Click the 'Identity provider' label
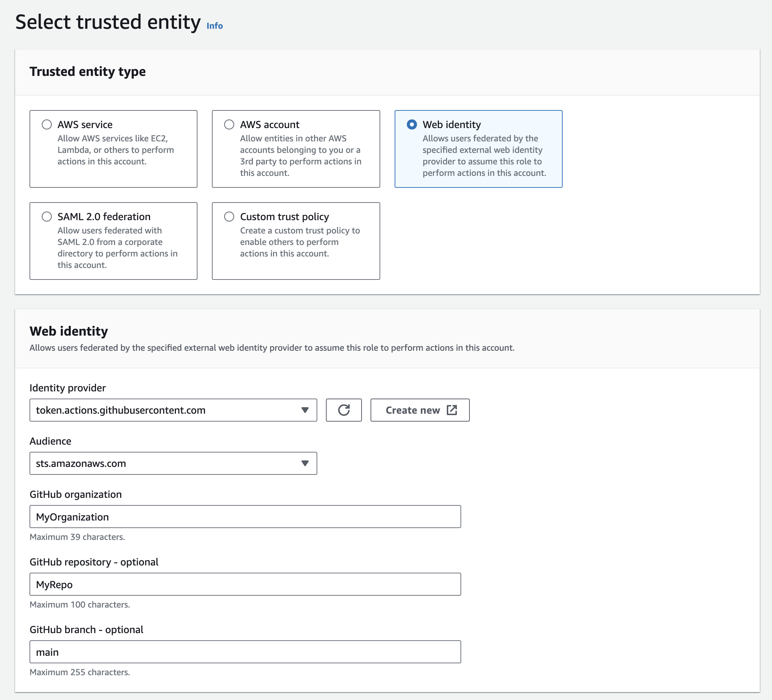772x700 pixels. tap(67, 388)
